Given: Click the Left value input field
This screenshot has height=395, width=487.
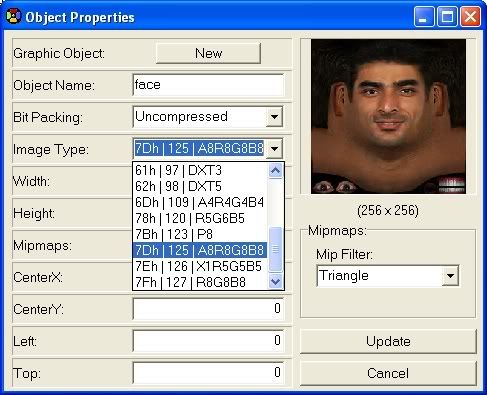Looking at the screenshot, I should [208, 341].
